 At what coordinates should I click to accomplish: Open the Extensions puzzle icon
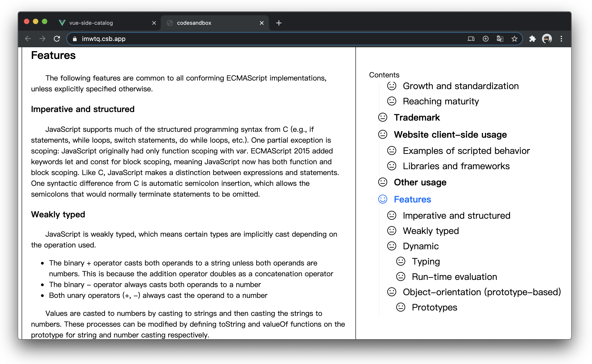point(532,39)
